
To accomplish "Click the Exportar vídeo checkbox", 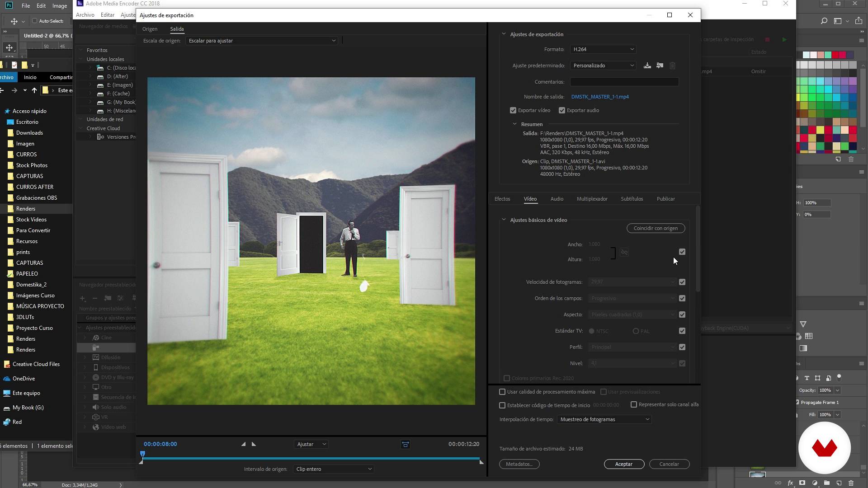I will (512, 110).
